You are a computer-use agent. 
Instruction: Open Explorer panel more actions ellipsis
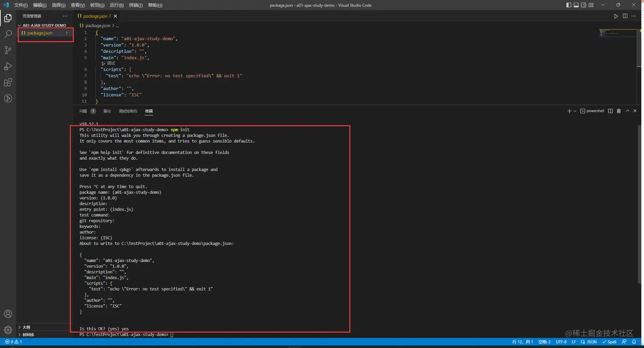[65, 16]
